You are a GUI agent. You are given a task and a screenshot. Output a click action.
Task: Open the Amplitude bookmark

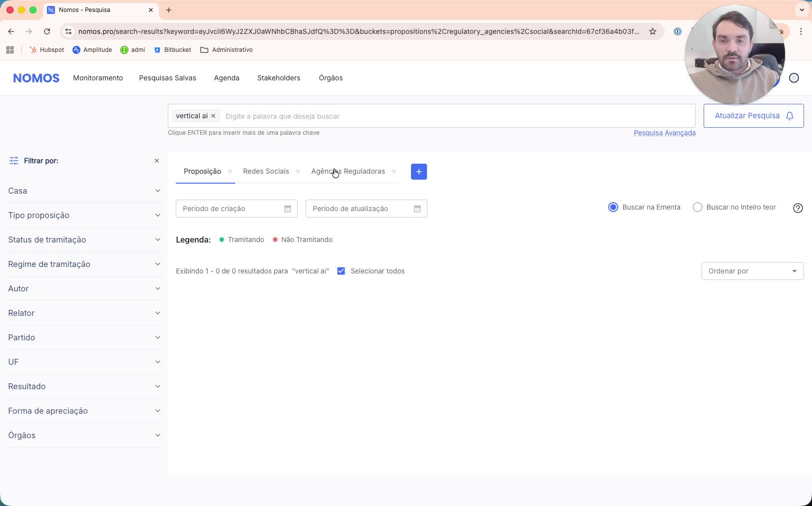point(92,50)
